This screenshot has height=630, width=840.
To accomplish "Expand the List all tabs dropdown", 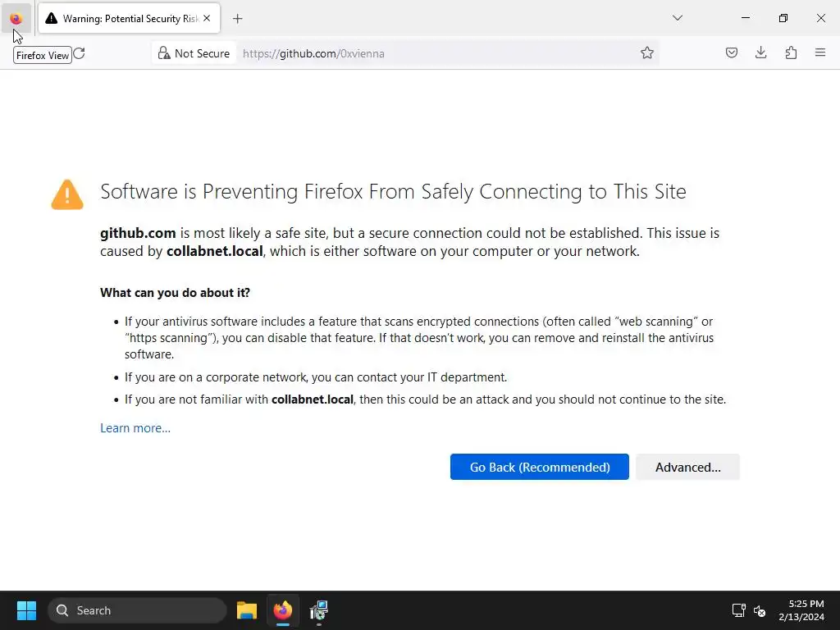I will [x=678, y=18].
